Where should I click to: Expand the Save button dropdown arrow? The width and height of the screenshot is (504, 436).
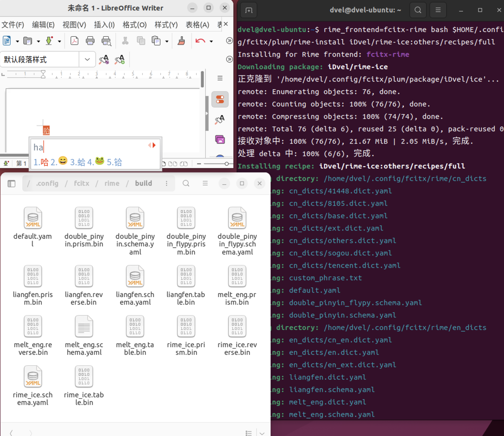point(59,41)
